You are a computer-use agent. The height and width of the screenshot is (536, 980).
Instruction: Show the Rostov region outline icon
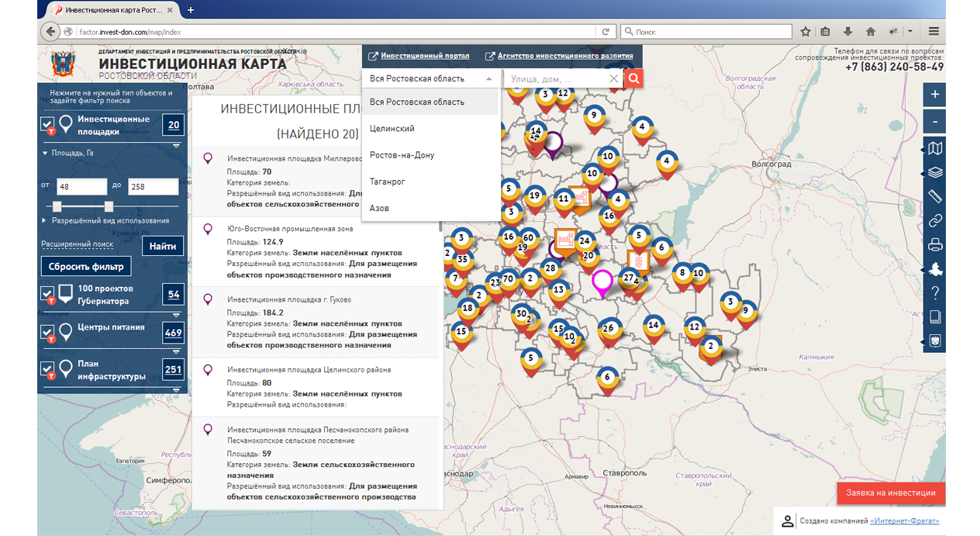click(935, 269)
